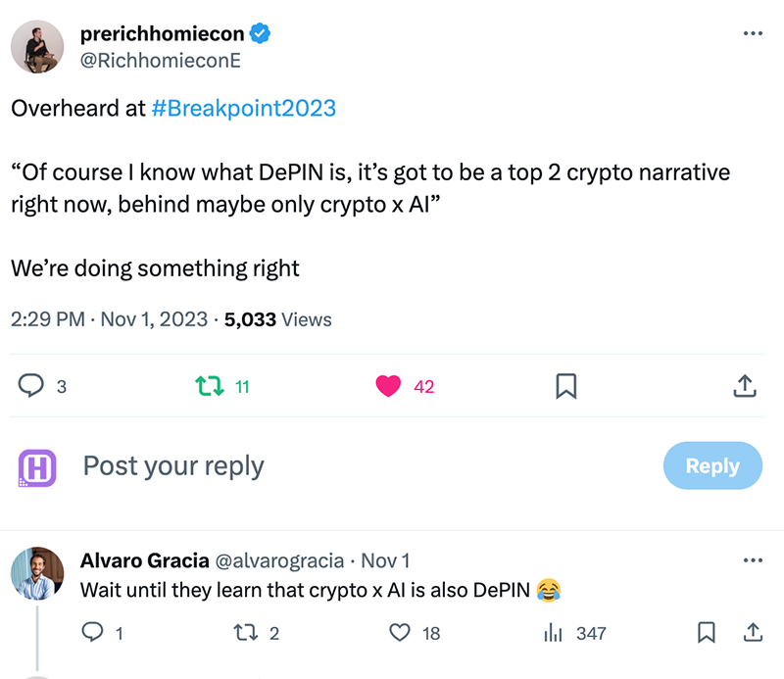Viewport: 784px width, 679px height.
Task: Share Alvaro Gracia's reply
Action: pos(753,633)
